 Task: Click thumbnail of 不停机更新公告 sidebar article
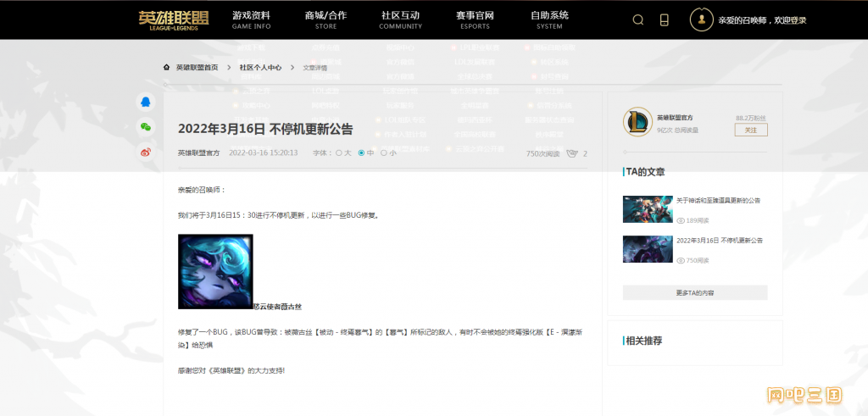(x=648, y=249)
